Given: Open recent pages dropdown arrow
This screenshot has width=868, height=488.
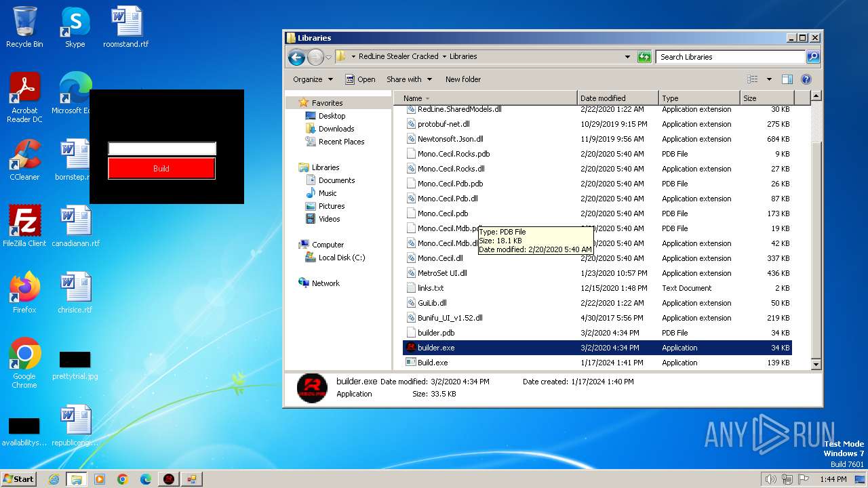Looking at the screenshot, I should click(x=328, y=57).
